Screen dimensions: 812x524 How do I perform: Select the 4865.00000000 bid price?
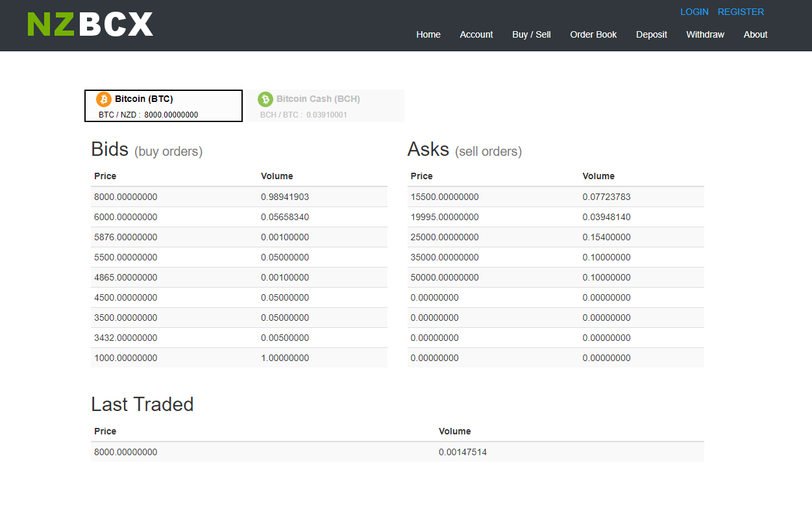click(x=125, y=277)
